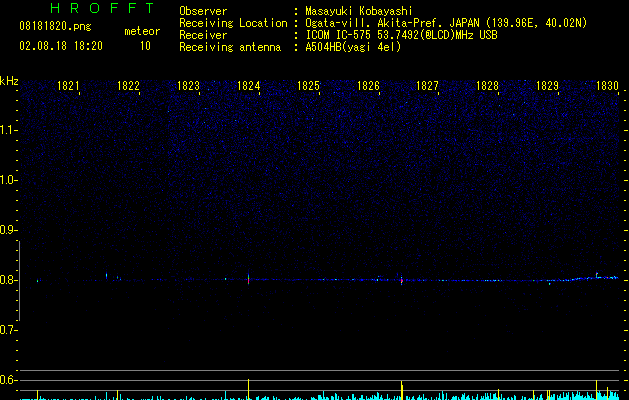Select the 1823 time marker

click(x=188, y=86)
